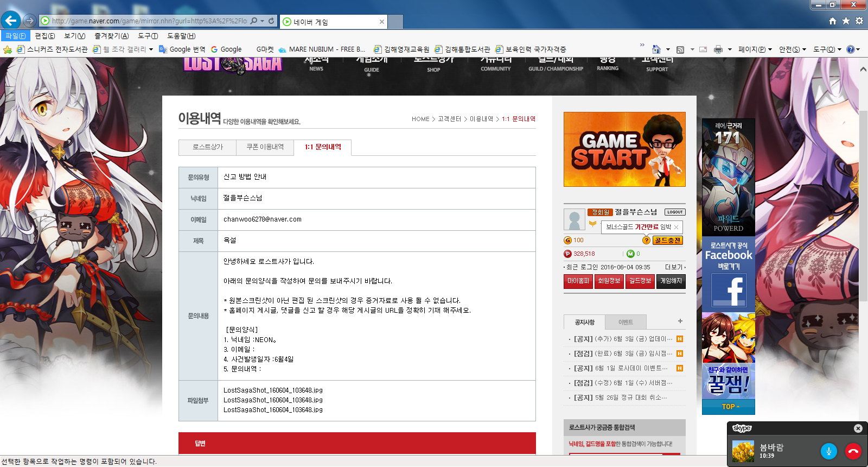Click the blue Help question icon

pos(850,49)
